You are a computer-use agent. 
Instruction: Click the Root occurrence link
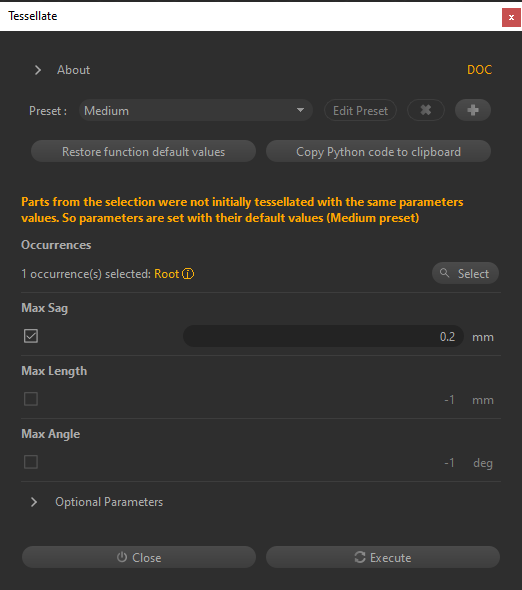click(166, 274)
